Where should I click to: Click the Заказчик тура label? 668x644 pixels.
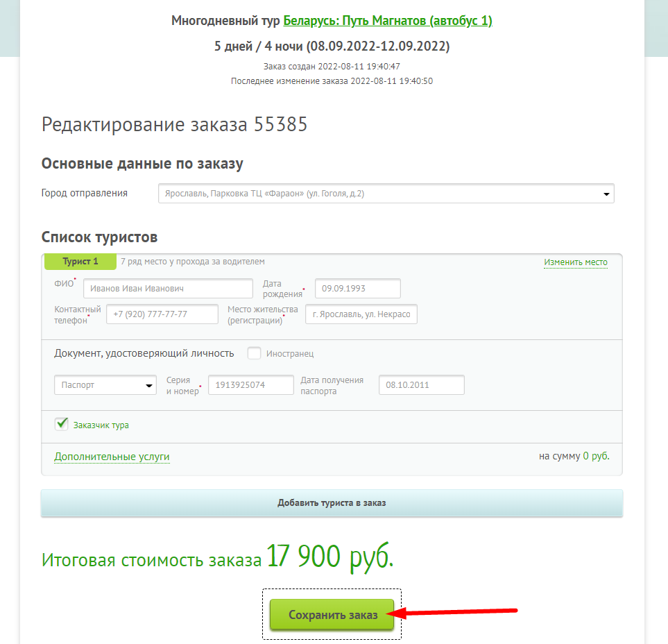click(x=101, y=425)
